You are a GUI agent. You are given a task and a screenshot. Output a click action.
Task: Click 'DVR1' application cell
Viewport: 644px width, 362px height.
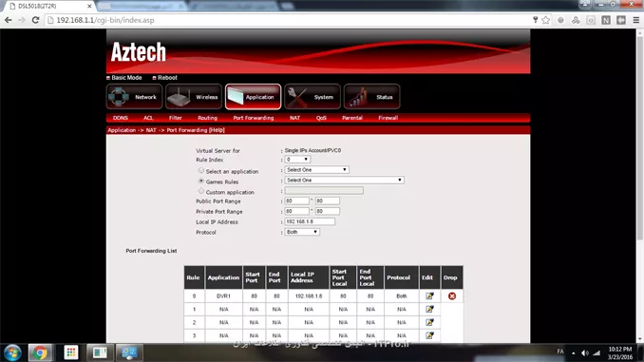click(223, 295)
